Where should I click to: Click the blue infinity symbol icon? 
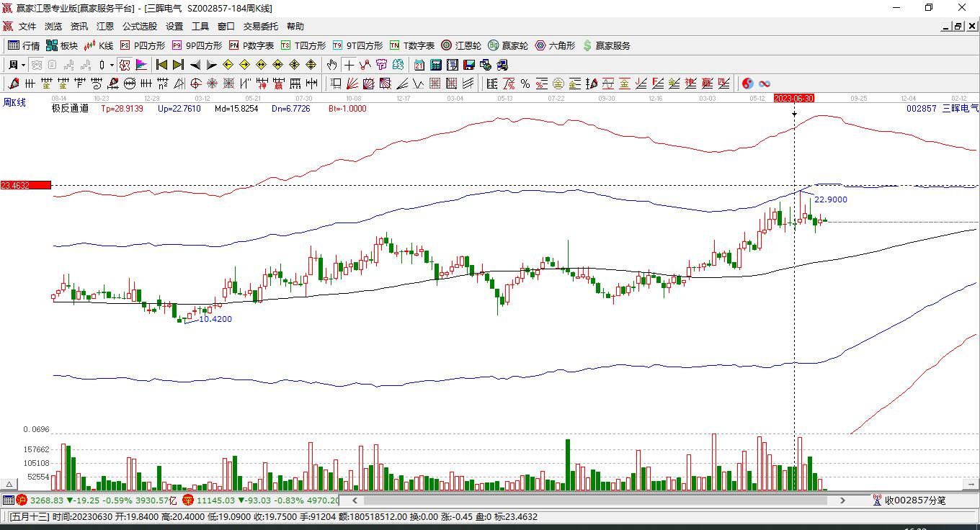765,84
